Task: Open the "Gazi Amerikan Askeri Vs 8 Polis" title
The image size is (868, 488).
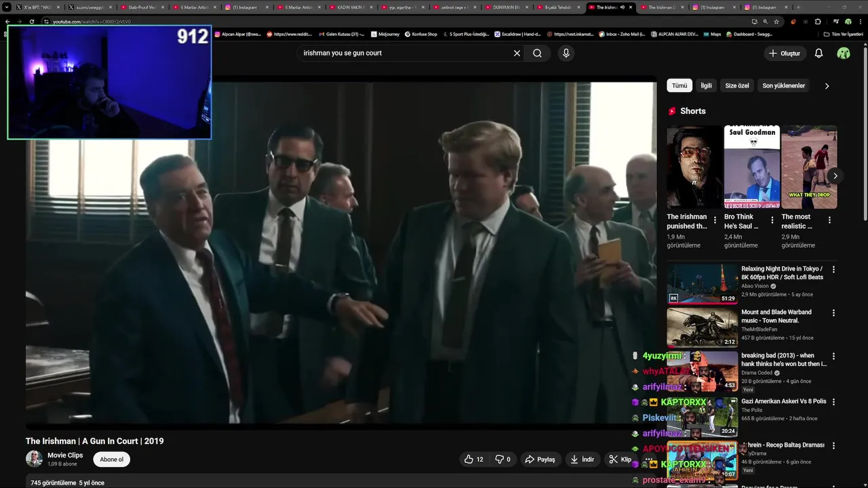Action: [783, 401]
